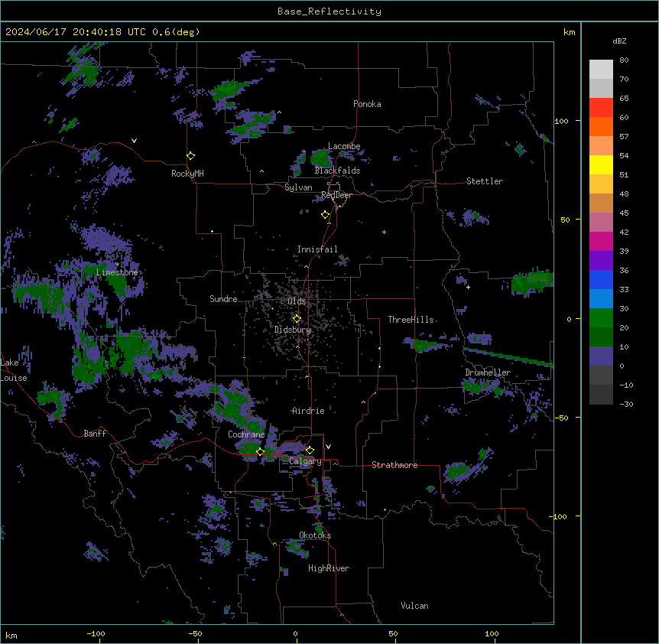659x644 pixels.
Task: Click the white asterisk marker above Limestone
Action: [x=117, y=264]
